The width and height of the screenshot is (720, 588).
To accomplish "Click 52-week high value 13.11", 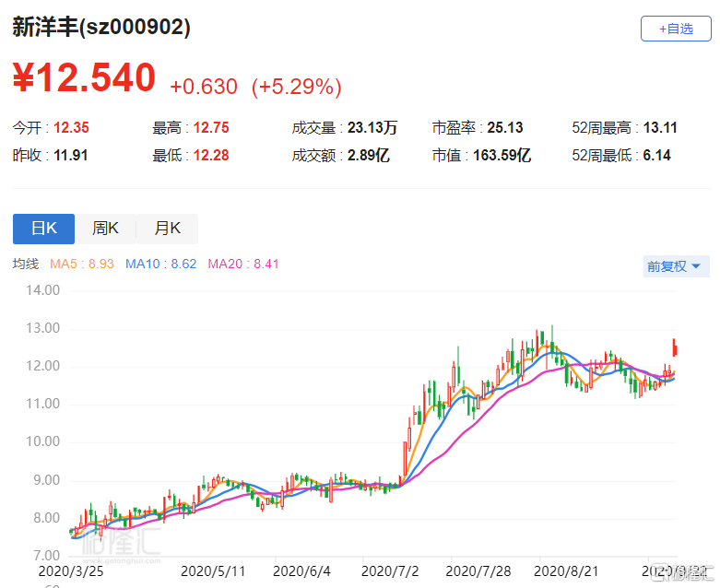I will [660, 127].
